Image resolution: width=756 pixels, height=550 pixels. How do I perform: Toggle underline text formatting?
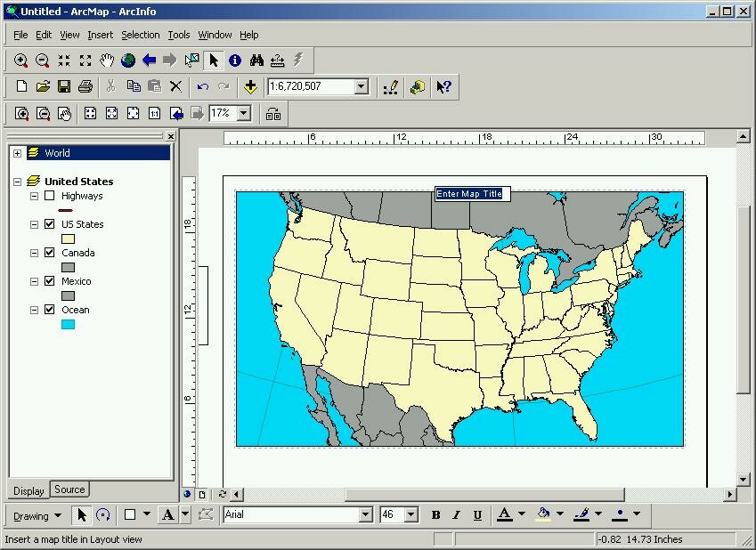coord(477,514)
